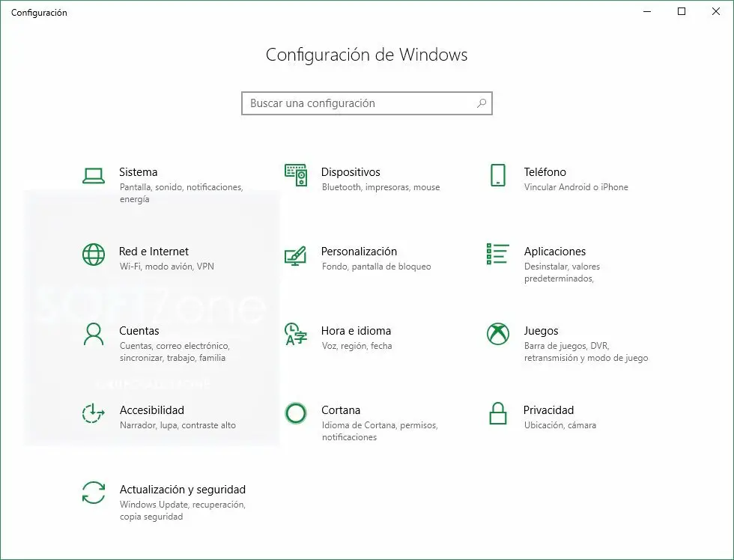
Task: Open the Dispositivos keyboard and speaker icon
Action: point(296,176)
